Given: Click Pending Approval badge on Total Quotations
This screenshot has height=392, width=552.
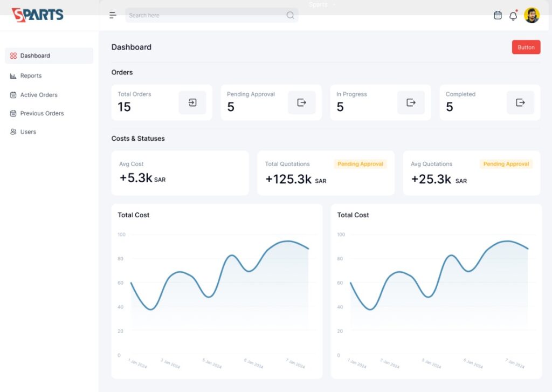Looking at the screenshot, I should click(360, 164).
